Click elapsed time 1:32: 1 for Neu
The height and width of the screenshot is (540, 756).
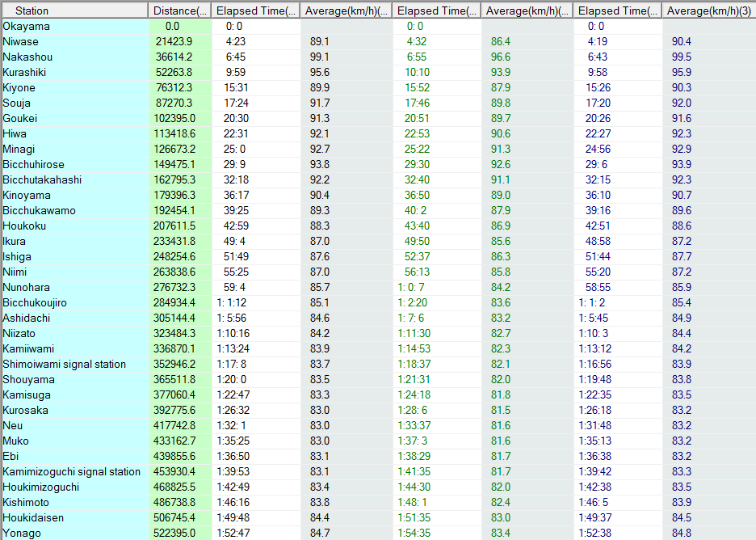pyautogui.click(x=233, y=426)
